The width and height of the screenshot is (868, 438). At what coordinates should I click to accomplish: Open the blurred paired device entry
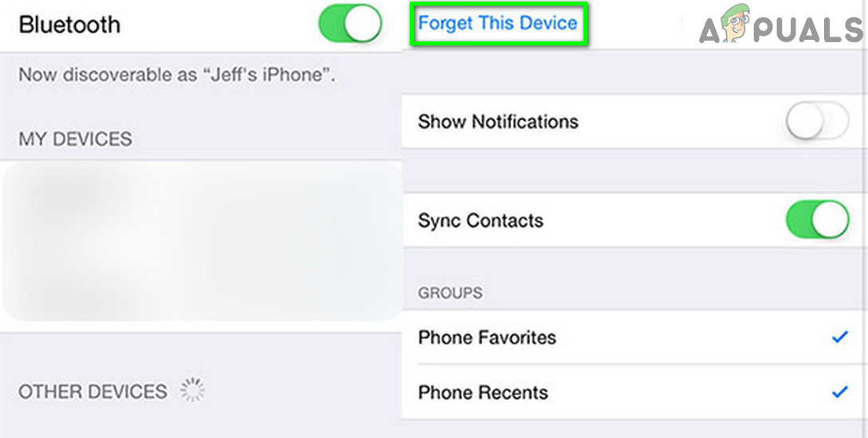tap(202, 241)
